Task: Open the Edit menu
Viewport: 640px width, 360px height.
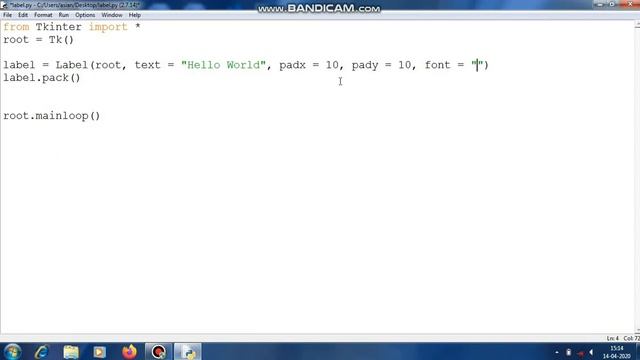Action: (x=23, y=15)
